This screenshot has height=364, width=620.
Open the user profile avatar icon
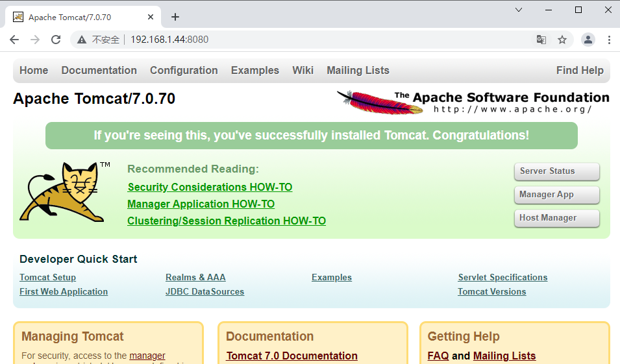[588, 40]
